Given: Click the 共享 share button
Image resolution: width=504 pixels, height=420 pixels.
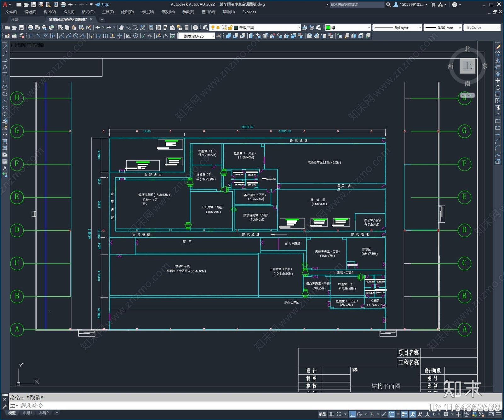Looking at the screenshot, I should pos(102,4).
